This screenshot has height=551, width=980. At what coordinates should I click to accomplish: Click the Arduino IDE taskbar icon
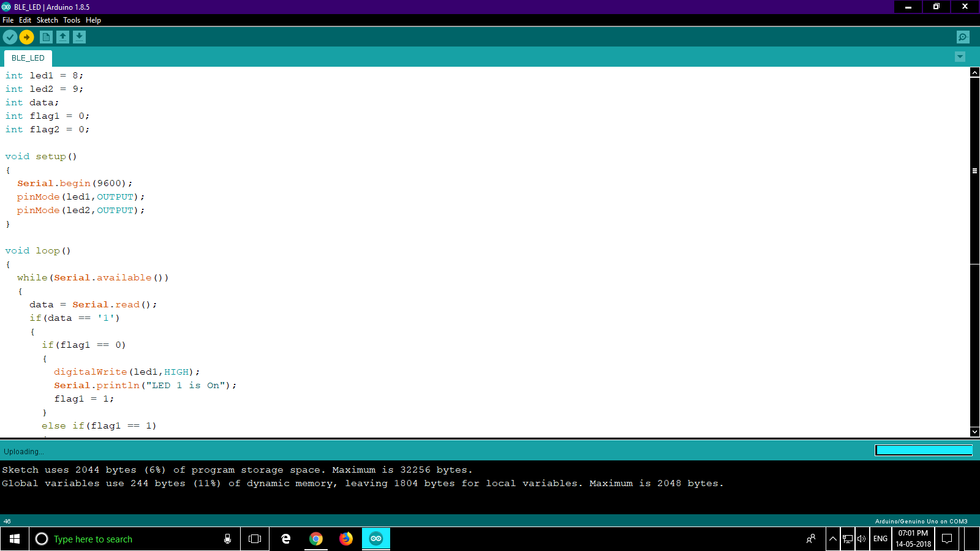(376, 539)
